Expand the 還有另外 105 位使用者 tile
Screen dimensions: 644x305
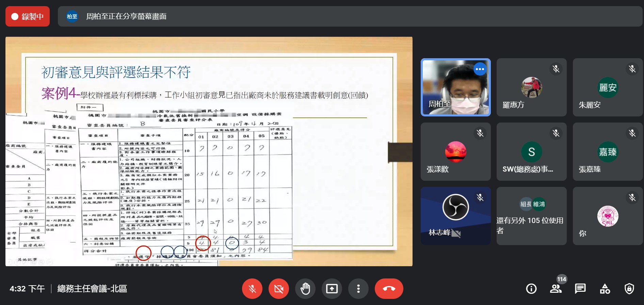(x=531, y=216)
